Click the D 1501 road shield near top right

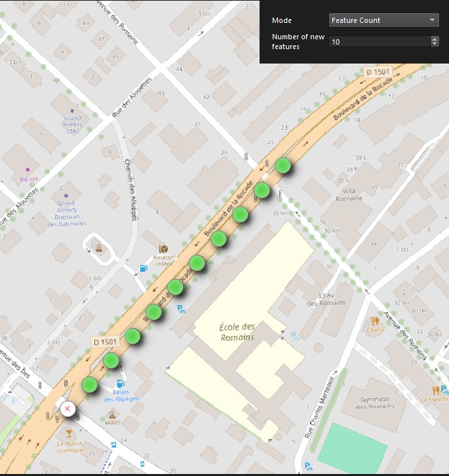[x=378, y=72]
